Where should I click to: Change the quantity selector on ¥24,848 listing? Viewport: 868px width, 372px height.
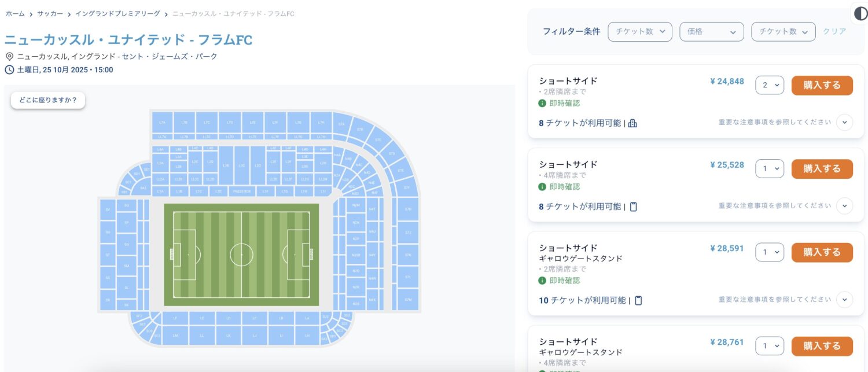click(770, 85)
